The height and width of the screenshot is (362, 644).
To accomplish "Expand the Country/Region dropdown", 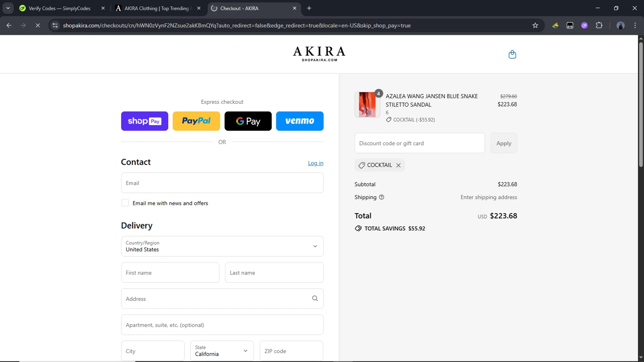I will [222, 246].
